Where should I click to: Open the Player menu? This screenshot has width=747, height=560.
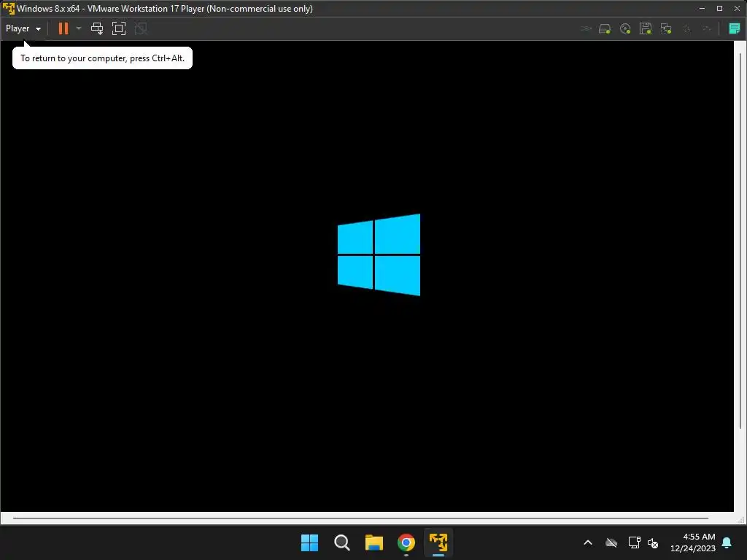(23, 28)
